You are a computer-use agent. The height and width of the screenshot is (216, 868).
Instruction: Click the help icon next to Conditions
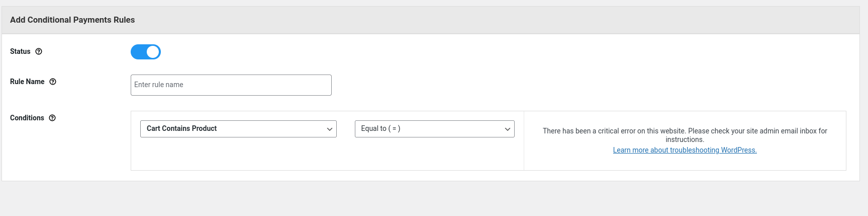pyautogui.click(x=52, y=118)
